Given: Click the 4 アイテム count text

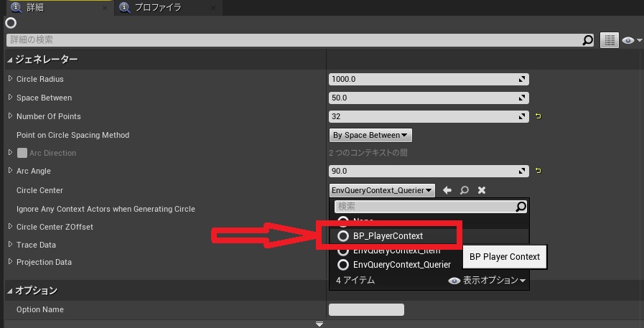Looking at the screenshot, I should (x=355, y=281).
